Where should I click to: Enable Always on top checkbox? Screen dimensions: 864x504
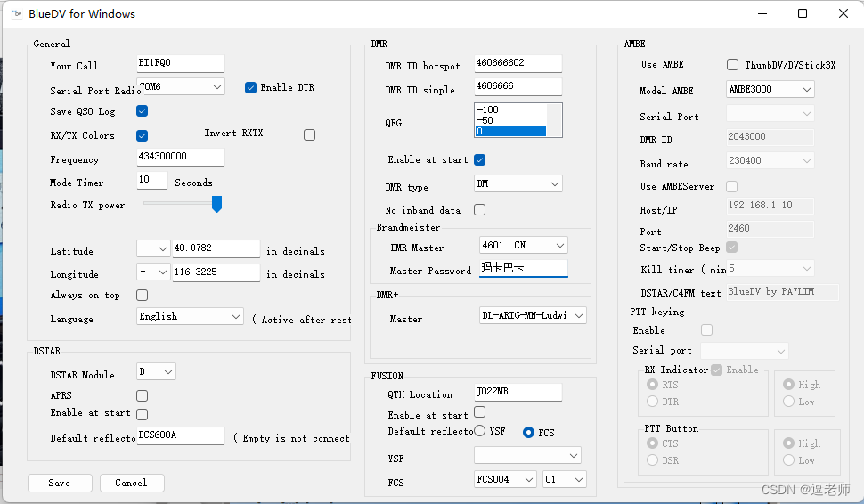click(143, 296)
